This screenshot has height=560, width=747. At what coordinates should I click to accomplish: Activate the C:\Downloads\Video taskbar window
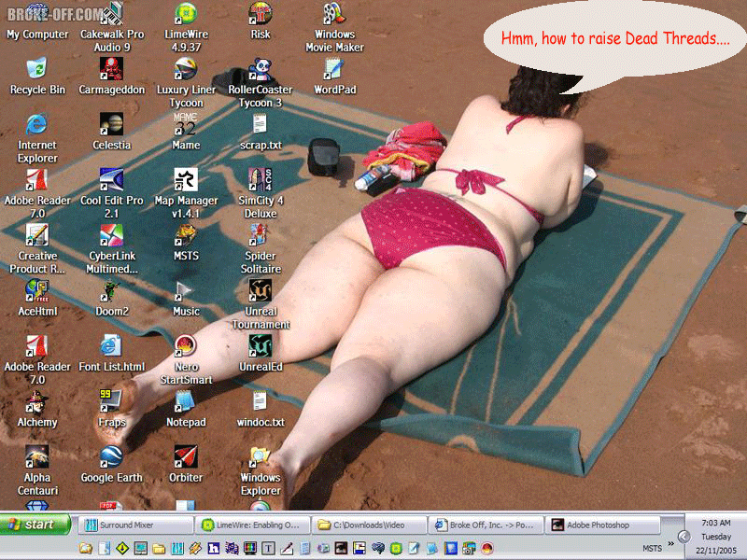(369, 525)
